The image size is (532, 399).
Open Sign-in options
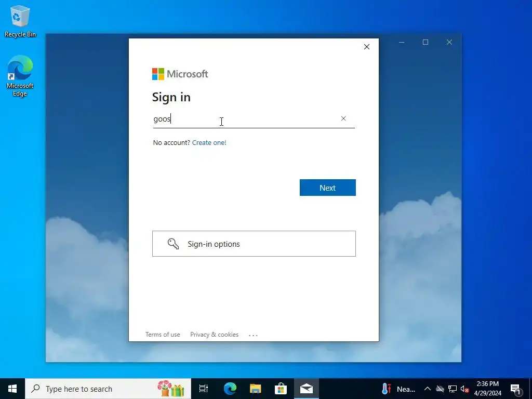click(x=254, y=244)
